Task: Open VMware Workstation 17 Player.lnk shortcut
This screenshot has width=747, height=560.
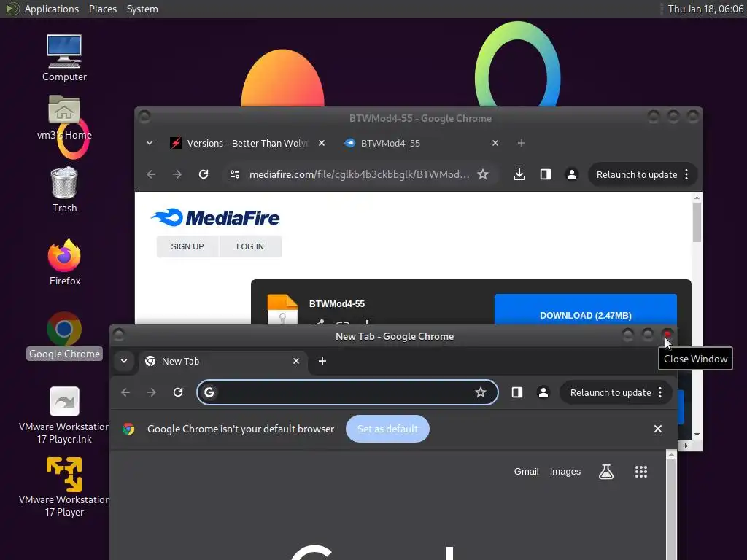Action: point(64,415)
